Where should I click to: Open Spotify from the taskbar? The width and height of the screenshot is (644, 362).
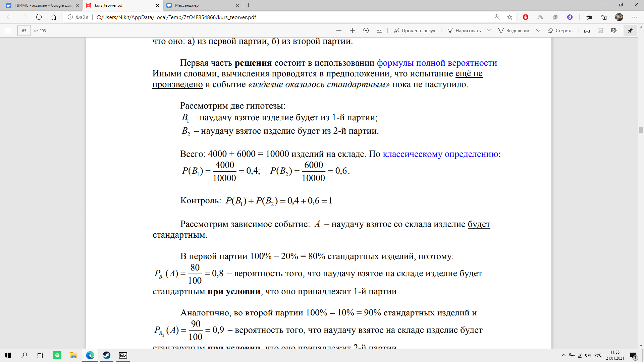57,355
